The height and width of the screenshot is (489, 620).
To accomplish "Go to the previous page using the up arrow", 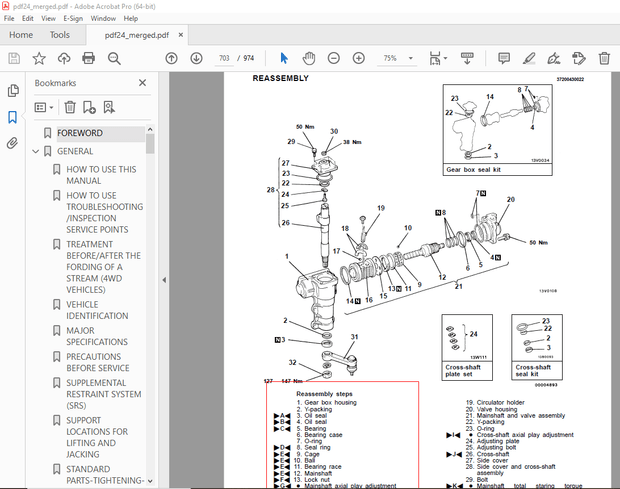I will [x=171, y=59].
